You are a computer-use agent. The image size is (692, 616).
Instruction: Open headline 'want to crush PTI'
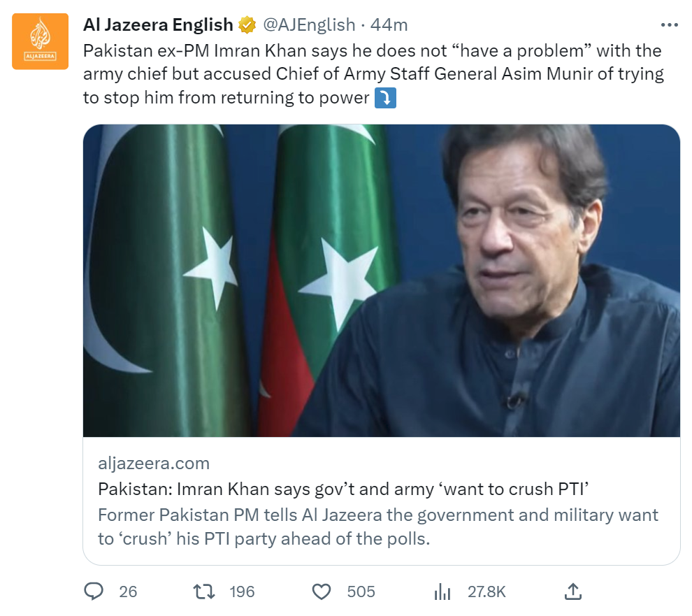(x=343, y=489)
